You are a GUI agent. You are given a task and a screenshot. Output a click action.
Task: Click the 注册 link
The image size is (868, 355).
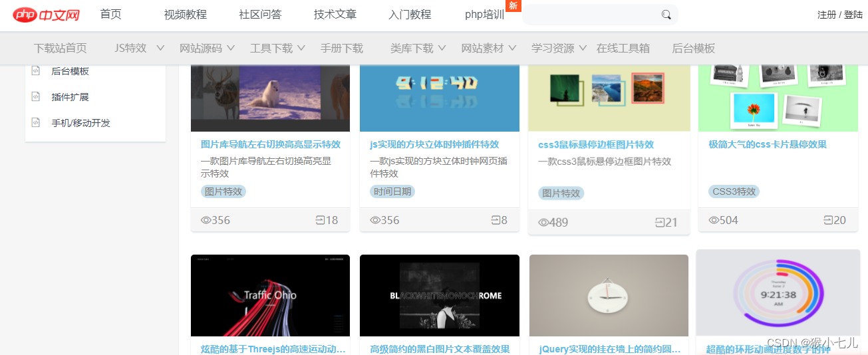tap(827, 15)
